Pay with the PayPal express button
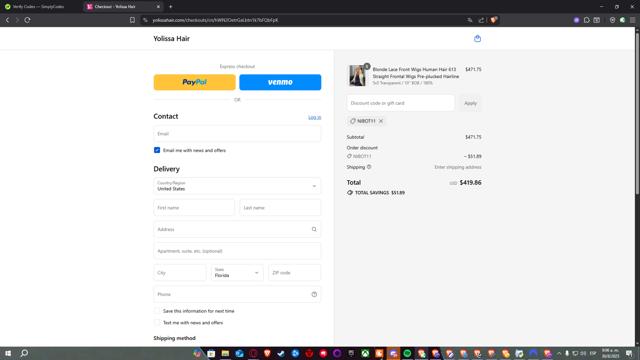The width and height of the screenshot is (640, 360). [194, 82]
